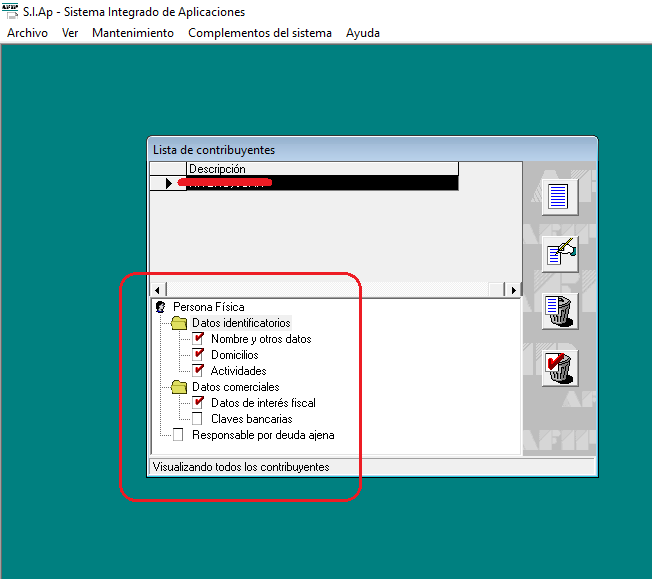Select the Persona Física root node
This screenshot has height=579, width=652.
(x=208, y=307)
